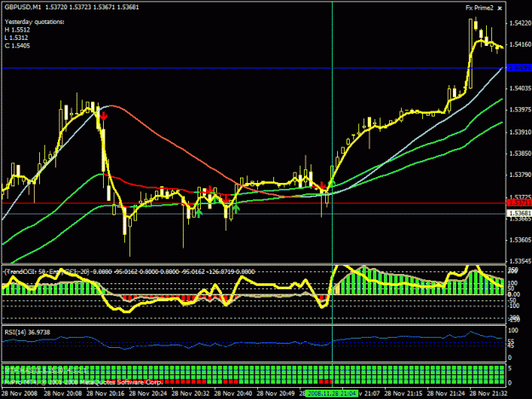532x399 pixels.
Task: Click the '28 Nov 20:16' time axis label
Action: [x=106, y=393]
